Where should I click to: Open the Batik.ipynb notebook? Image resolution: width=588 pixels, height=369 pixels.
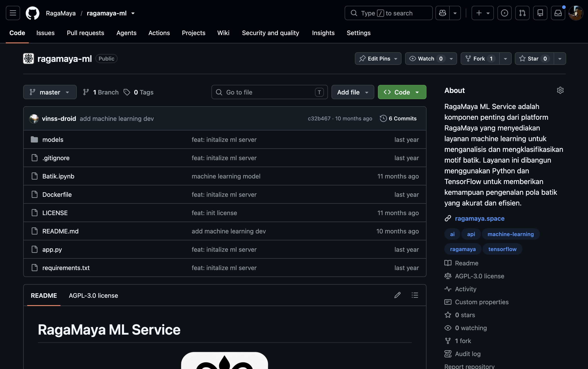(58, 176)
